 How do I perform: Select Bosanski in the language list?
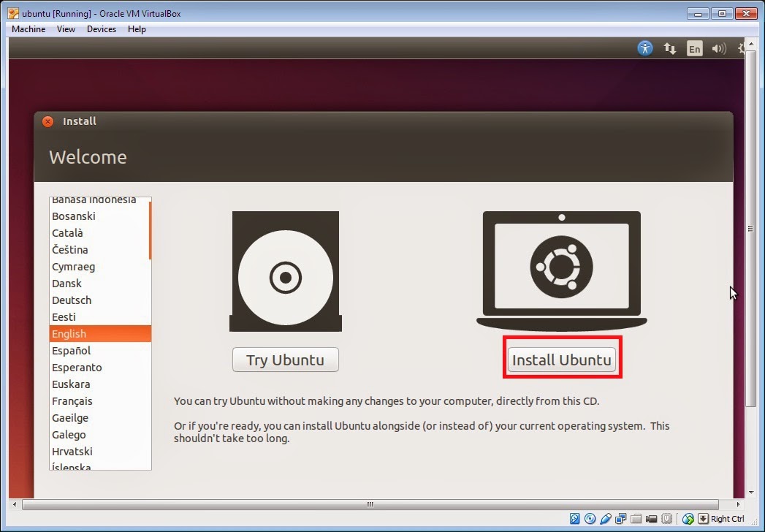click(100, 216)
